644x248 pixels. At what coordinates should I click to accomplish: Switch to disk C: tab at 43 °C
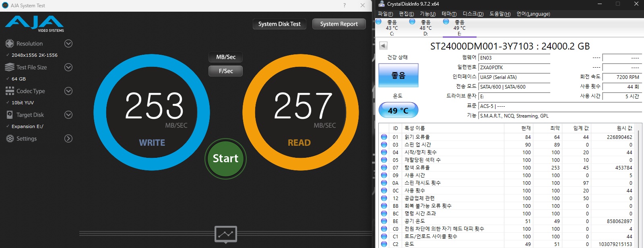(x=392, y=28)
